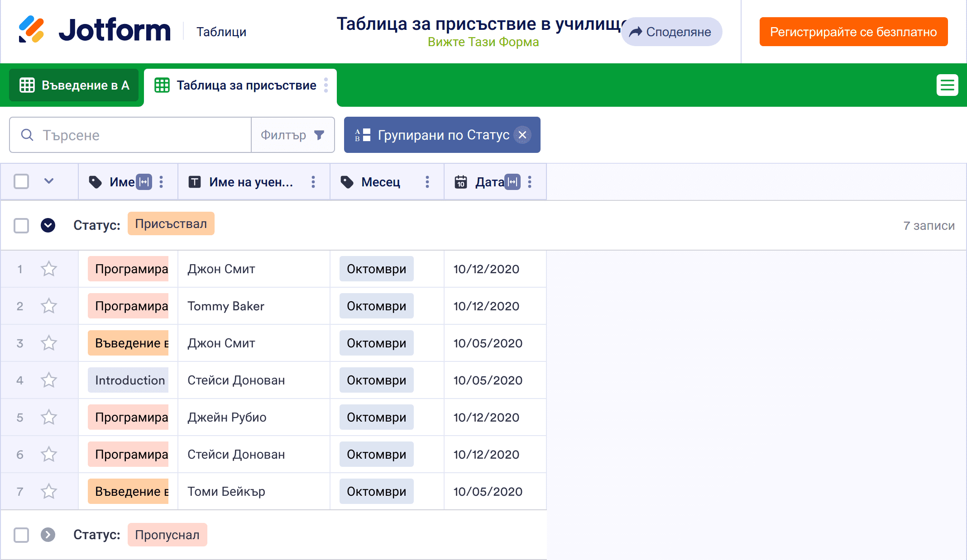Click the Споделяне share button

pyautogui.click(x=671, y=32)
